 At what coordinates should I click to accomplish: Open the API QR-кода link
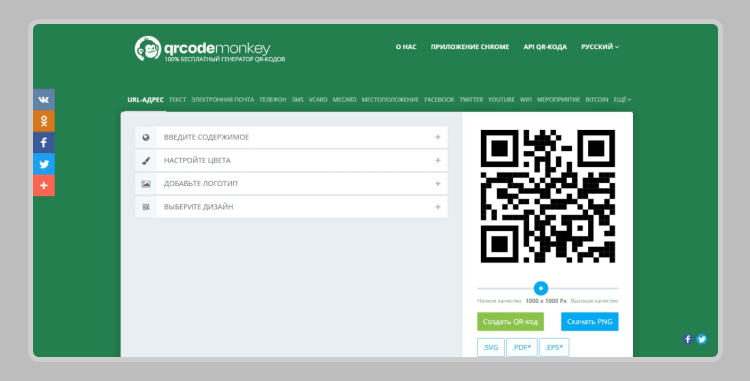(x=545, y=47)
